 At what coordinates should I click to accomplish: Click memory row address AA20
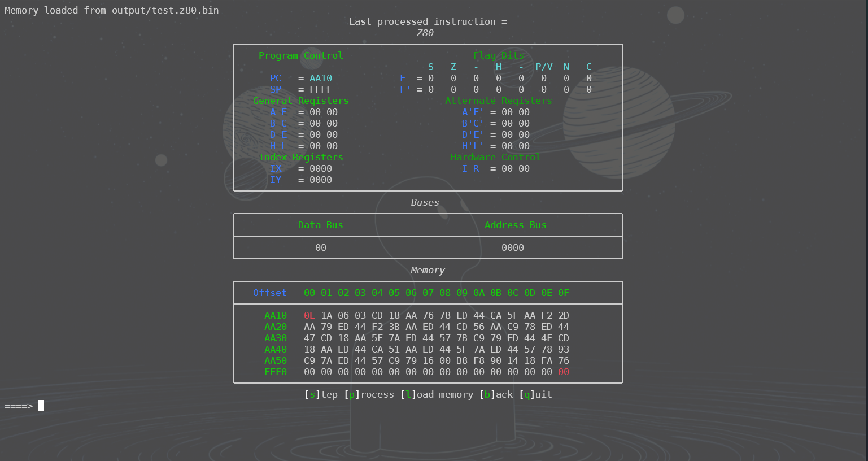[x=276, y=327]
